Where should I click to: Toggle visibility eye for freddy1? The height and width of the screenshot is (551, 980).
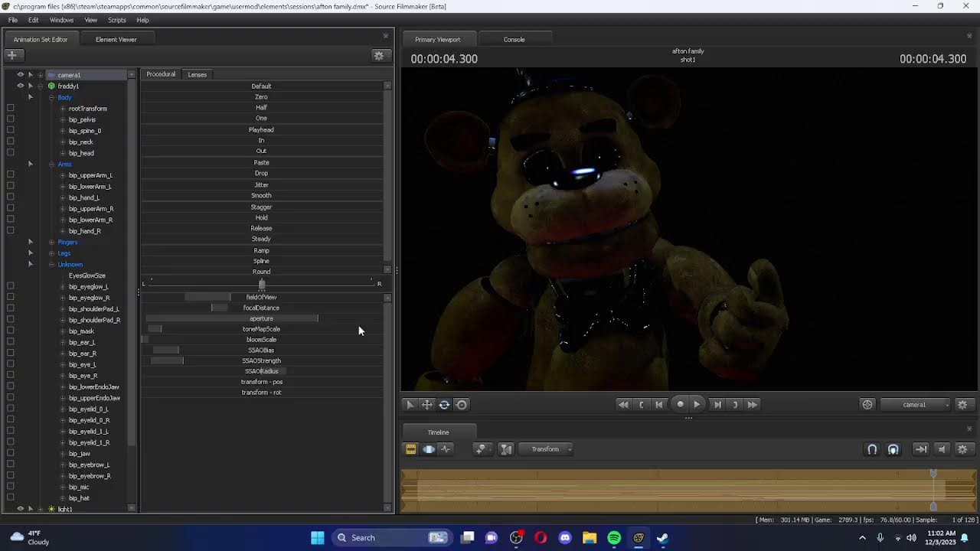click(x=21, y=86)
